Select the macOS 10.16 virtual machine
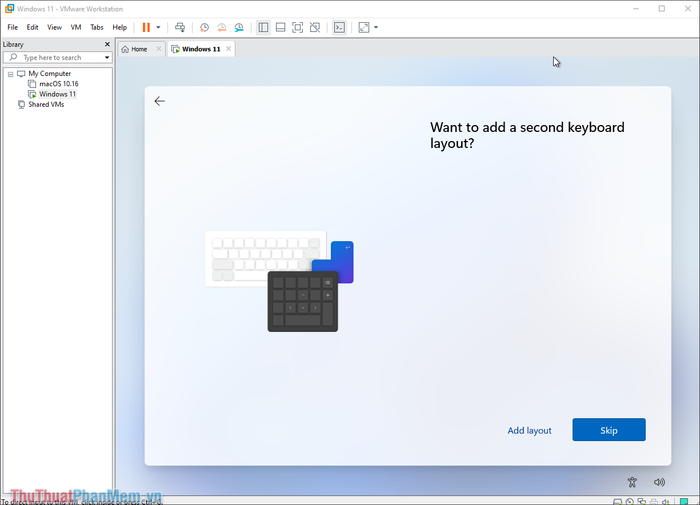The height and width of the screenshot is (505, 700). [x=58, y=84]
